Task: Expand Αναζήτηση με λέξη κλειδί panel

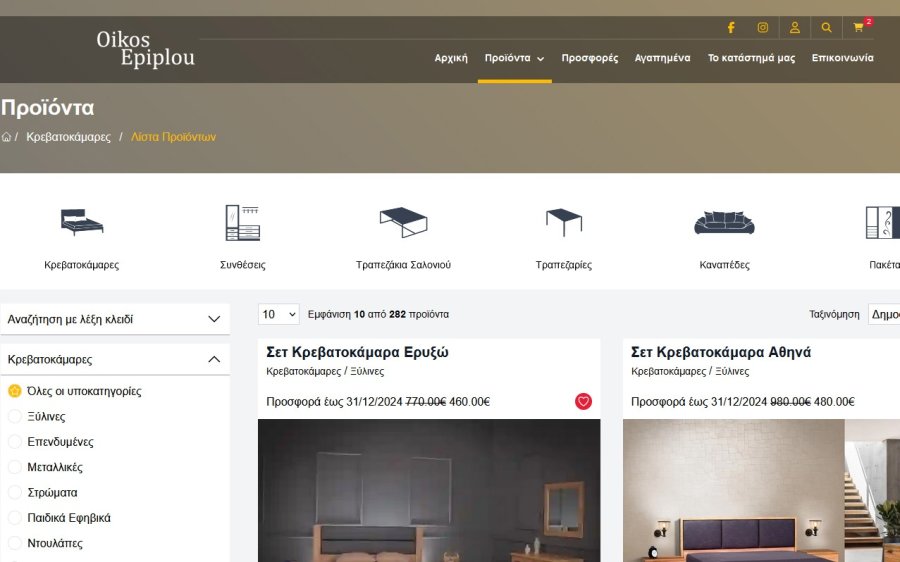Action: coord(115,319)
